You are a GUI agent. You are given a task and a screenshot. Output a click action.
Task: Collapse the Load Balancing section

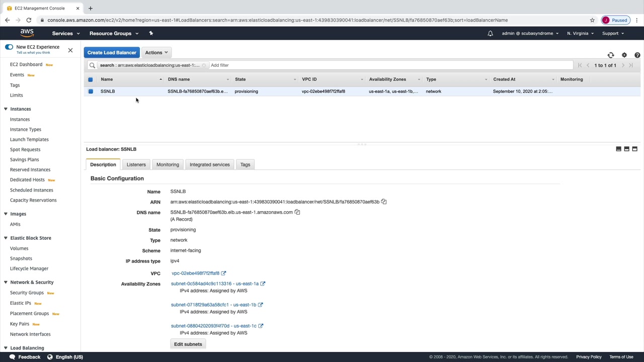click(6, 348)
